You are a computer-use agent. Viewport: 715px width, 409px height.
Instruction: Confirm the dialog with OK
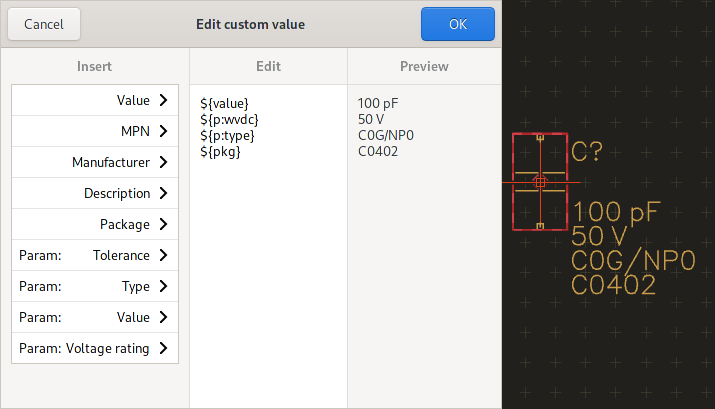pyautogui.click(x=458, y=24)
